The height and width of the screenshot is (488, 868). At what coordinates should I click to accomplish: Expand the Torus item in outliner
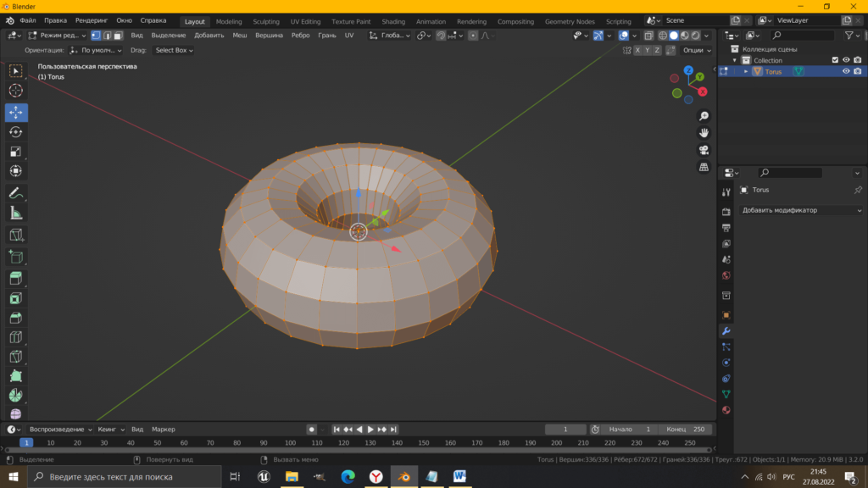[x=746, y=72]
